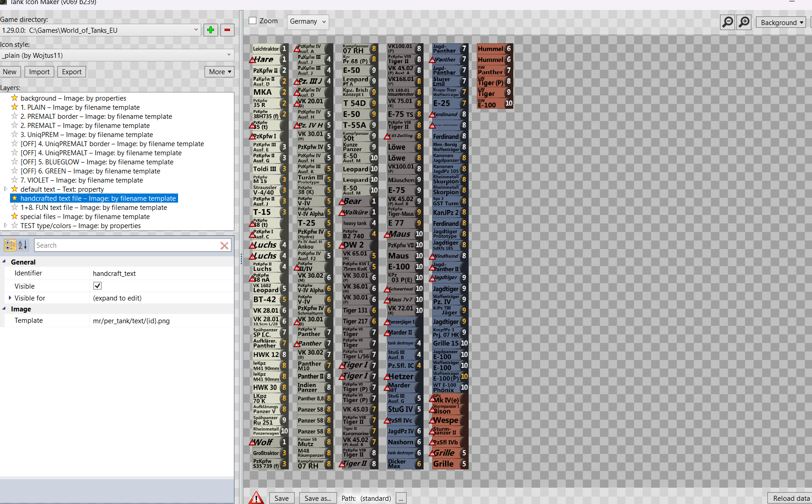Toggle star on background layer
This screenshot has height=504, width=812.
coord(15,98)
